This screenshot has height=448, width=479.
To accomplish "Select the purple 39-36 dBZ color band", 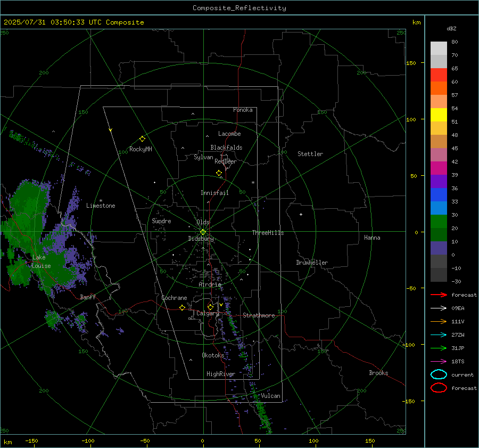I will 439,182.
